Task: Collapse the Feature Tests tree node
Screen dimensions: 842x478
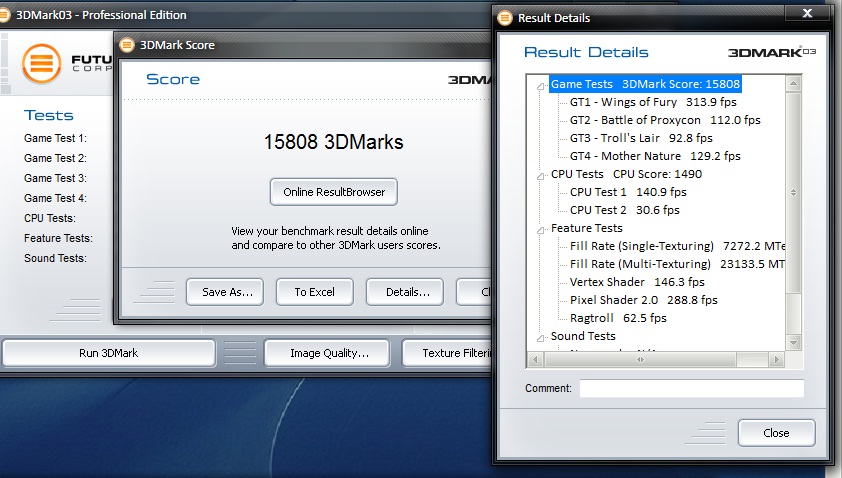Action: pyautogui.click(x=541, y=230)
